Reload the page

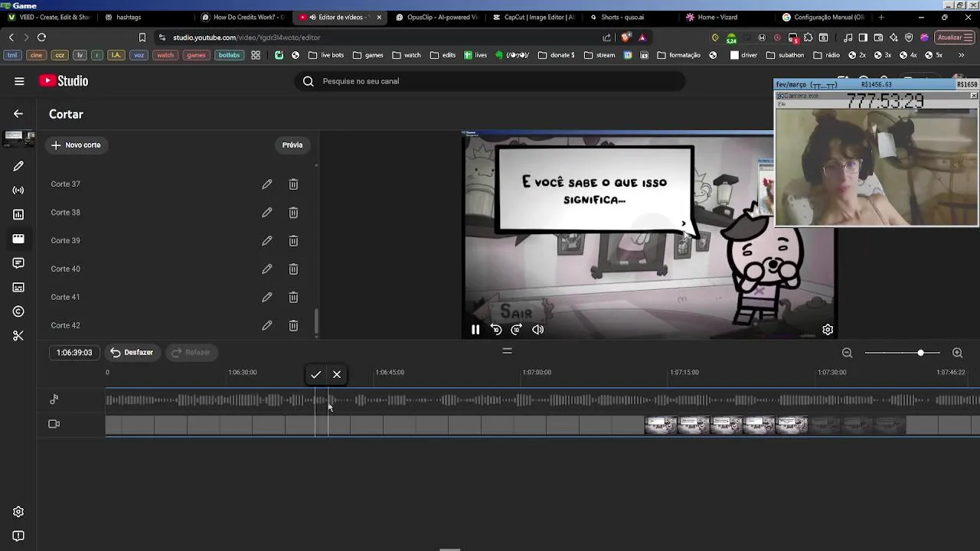point(41,37)
